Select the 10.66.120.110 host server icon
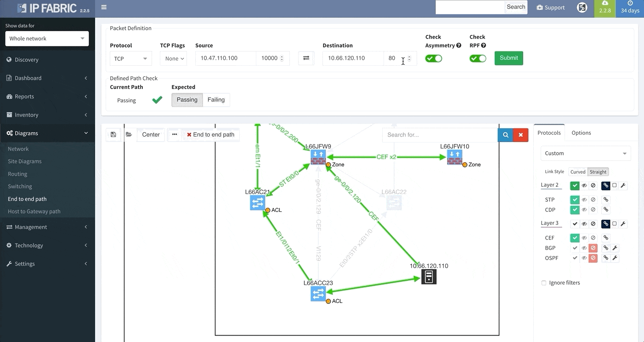 point(429,277)
